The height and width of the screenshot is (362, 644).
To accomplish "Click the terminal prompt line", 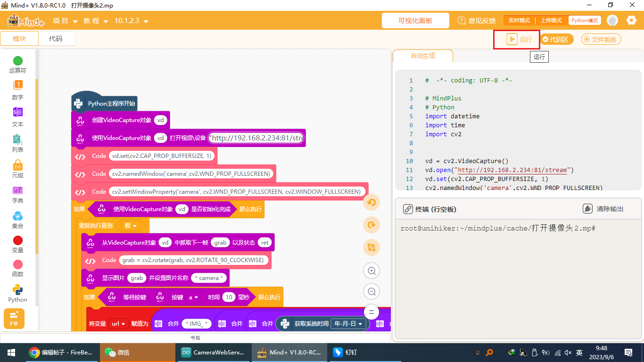I will [x=498, y=228].
